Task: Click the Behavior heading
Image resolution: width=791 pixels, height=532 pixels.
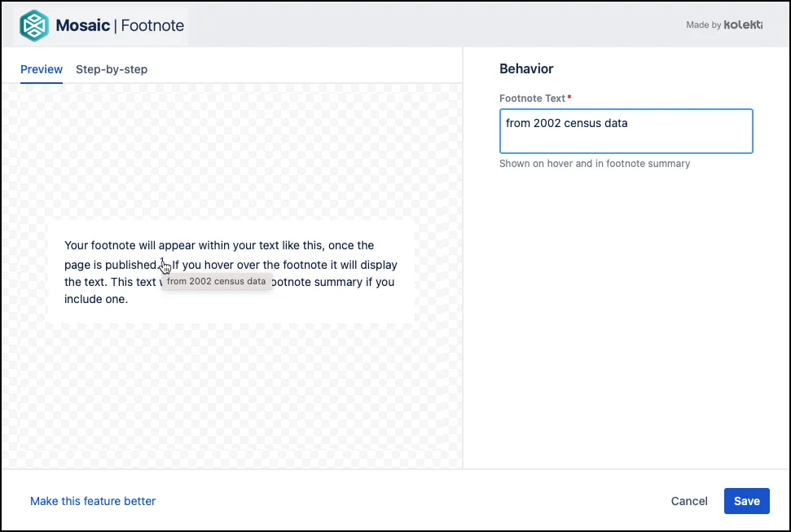Action: [526, 68]
